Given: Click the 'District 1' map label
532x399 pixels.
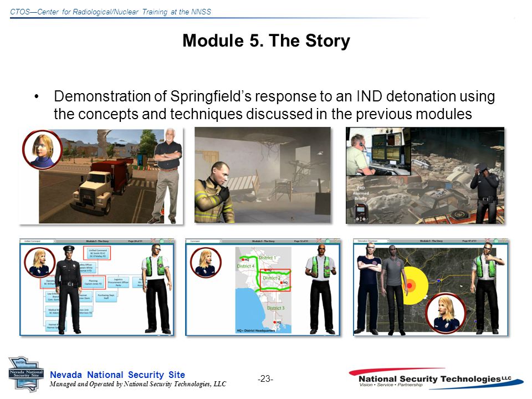Looking at the screenshot, I should (x=268, y=258).
